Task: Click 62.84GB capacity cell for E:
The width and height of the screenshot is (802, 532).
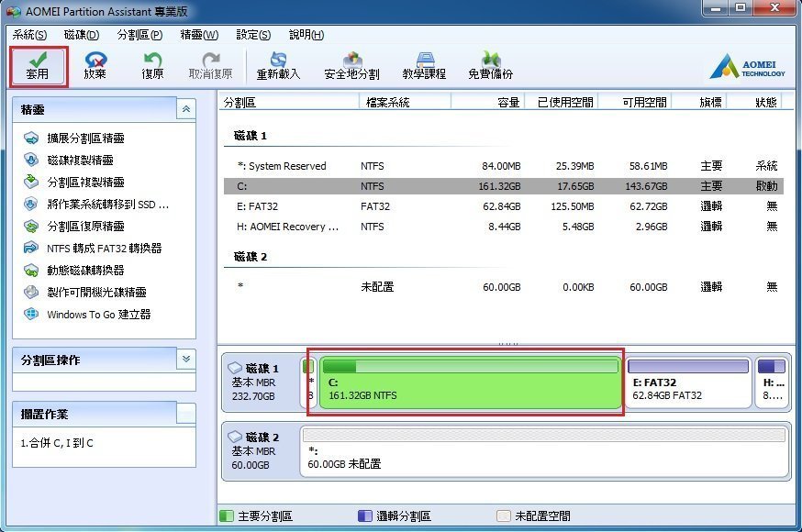Action: 501,206
